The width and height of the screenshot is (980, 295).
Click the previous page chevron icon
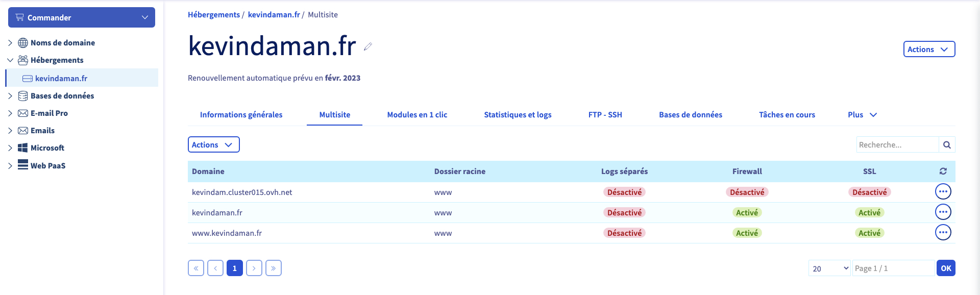click(x=215, y=268)
